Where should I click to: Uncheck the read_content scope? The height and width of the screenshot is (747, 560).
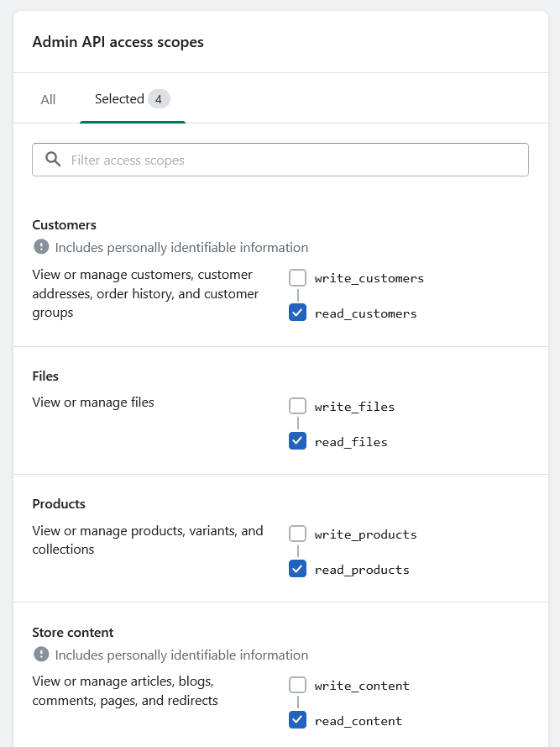click(297, 720)
